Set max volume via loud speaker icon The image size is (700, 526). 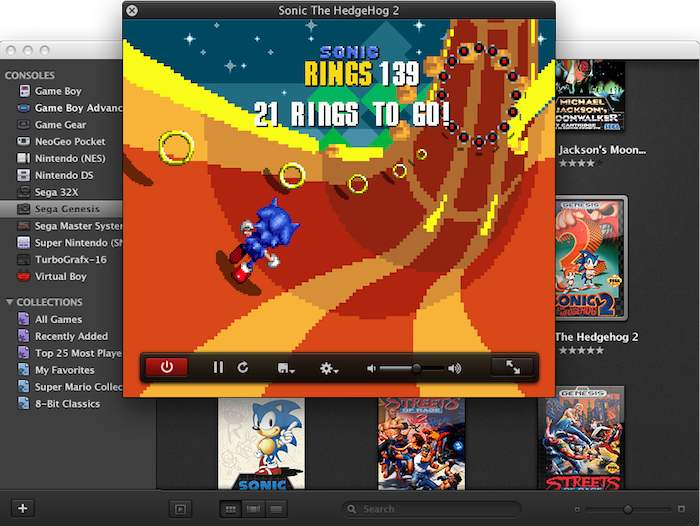pos(455,368)
